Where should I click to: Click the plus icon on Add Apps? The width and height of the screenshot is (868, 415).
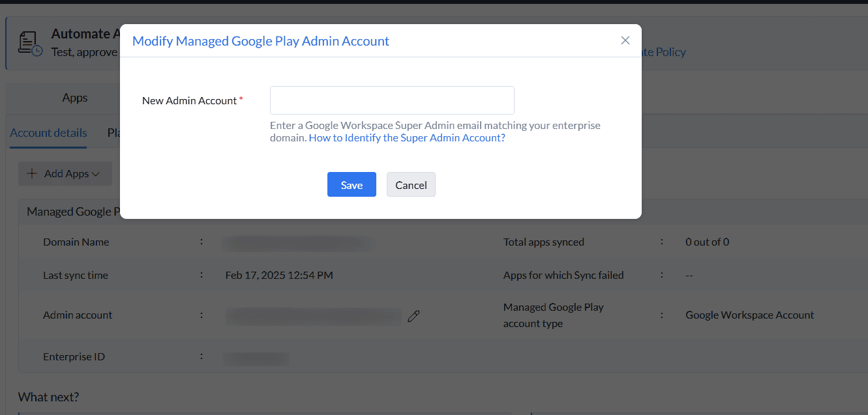coord(31,173)
